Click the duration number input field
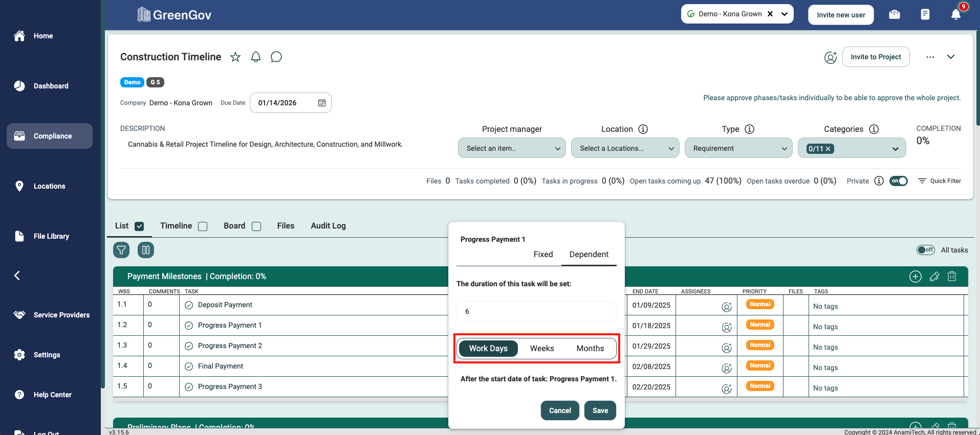980x435 pixels. (x=536, y=311)
